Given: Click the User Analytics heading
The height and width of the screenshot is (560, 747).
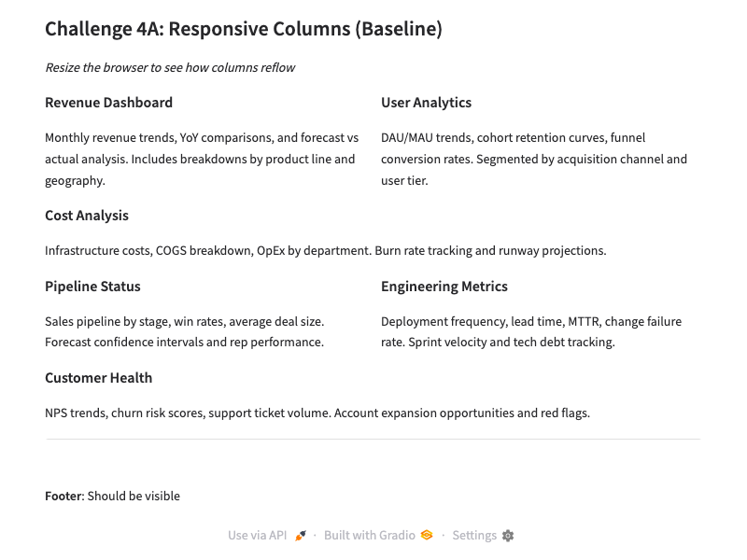Looking at the screenshot, I should point(426,103).
